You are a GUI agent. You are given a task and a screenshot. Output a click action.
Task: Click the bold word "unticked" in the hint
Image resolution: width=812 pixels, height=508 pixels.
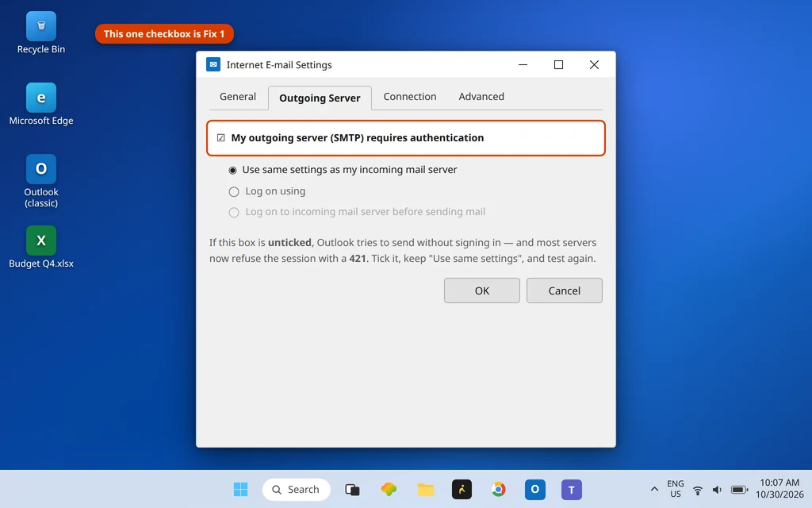click(x=289, y=243)
